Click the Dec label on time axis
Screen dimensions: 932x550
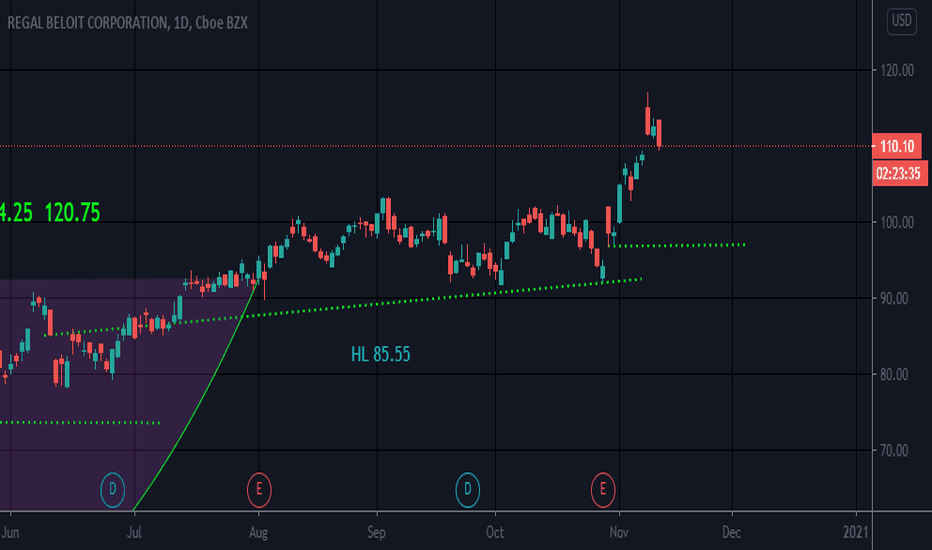pyautogui.click(x=731, y=532)
